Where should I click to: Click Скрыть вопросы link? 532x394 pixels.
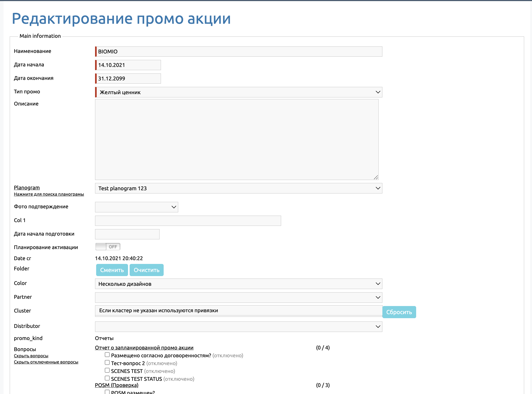31,356
